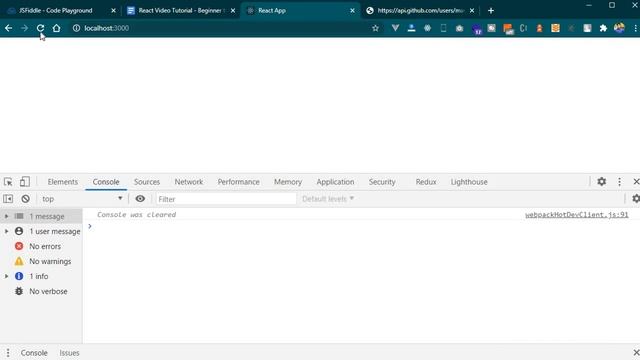Viewport: 640px width, 360px height.
Task: Open the DevTools more options menu
Action: 620,182
